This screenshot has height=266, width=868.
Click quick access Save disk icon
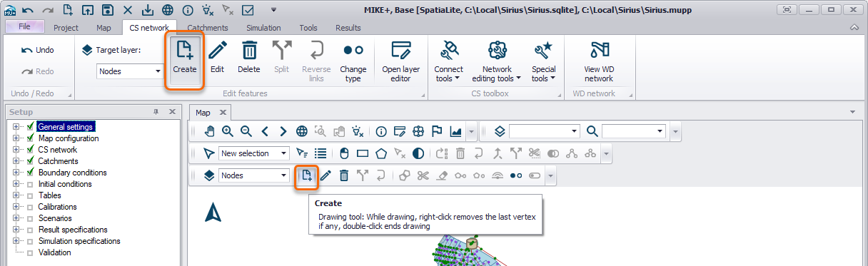tap(107, 10)
